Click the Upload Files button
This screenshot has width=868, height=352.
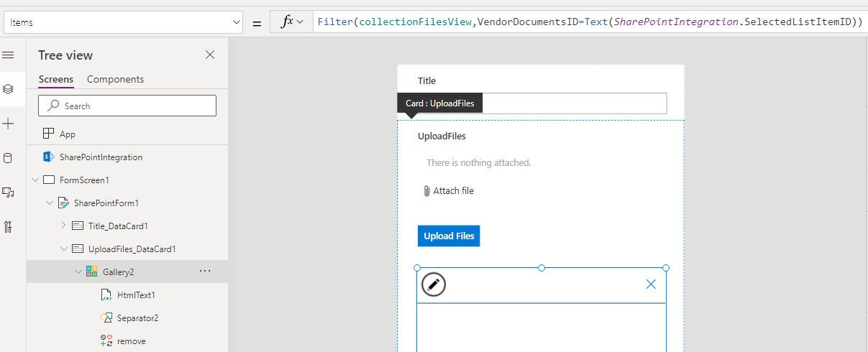pos(448,236)
